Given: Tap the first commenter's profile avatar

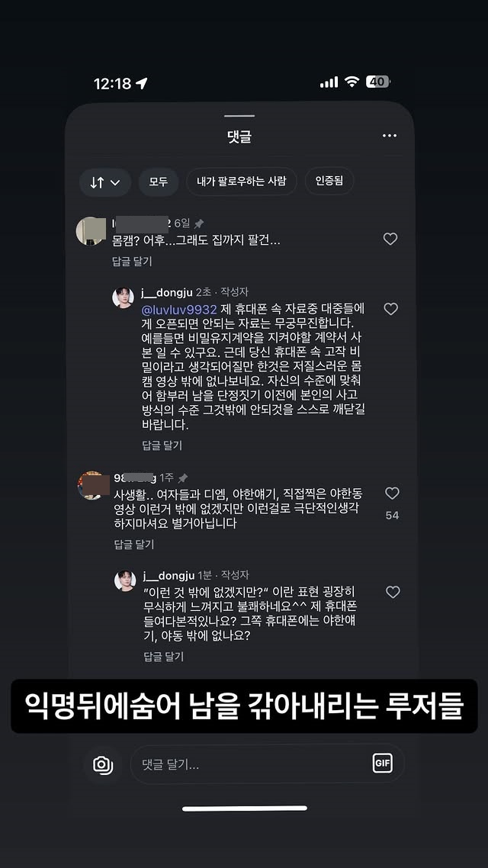Looking at the screenshot, I should (x=90, y=231).
